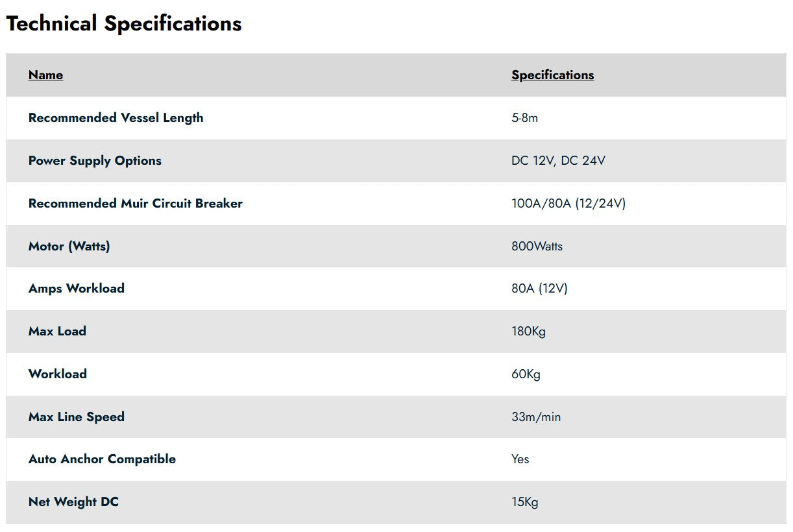The width and height of the screenshot is (793, 532).
Task: Click the Technical Specifications heading
Action: 124,24
